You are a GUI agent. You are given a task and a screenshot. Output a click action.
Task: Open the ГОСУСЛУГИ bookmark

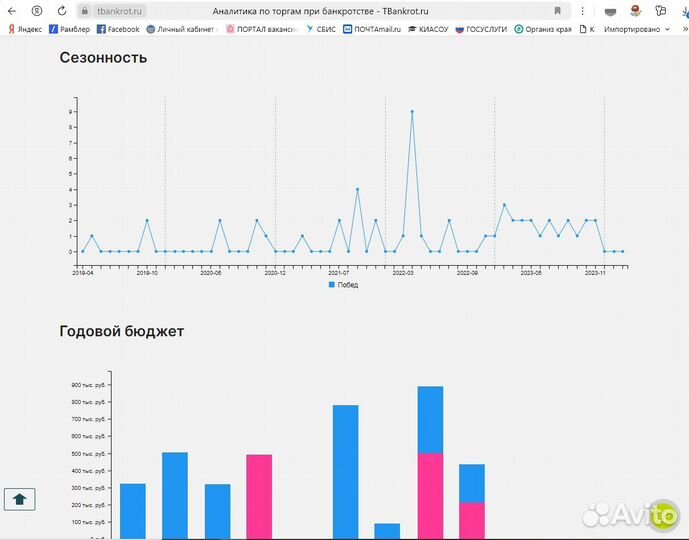coord(482,29)
